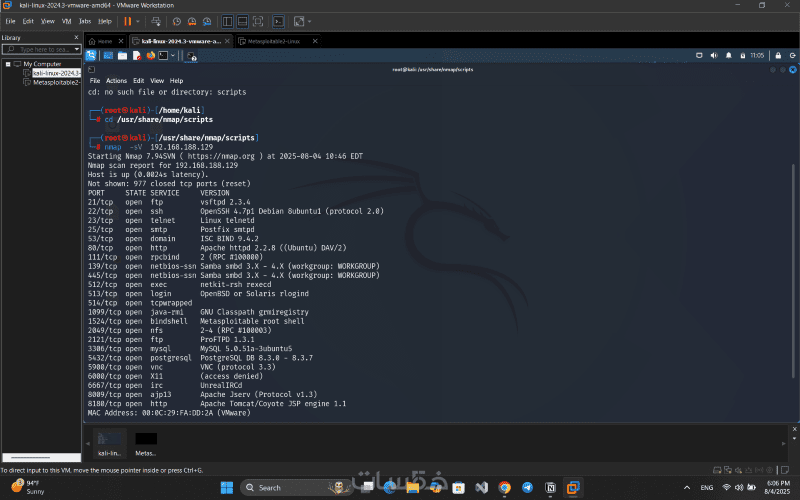Select the running terminal window in the Kali panel
The image size is (800, 500).
click(191, 56)
